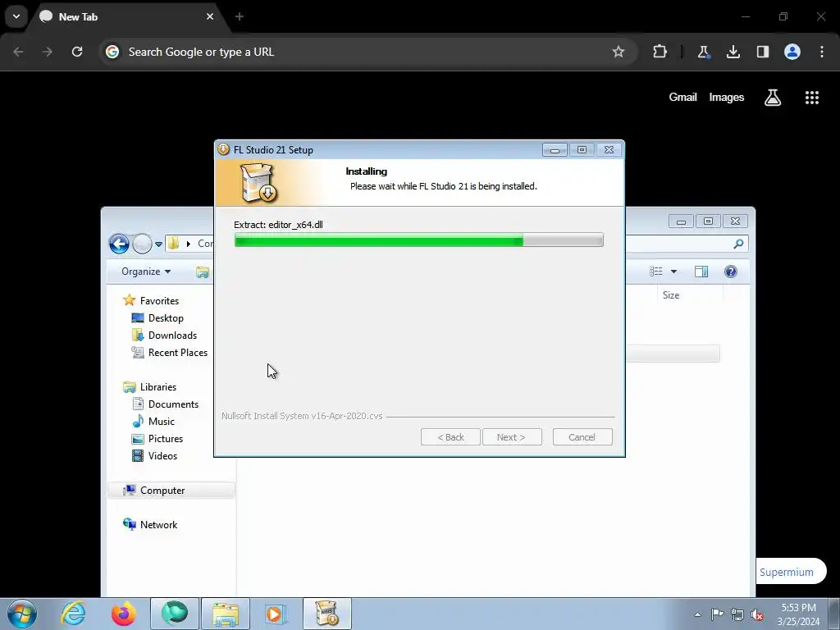Viewport: 840px width, 630px height.
Task: Open the Organize dropdown in Explorer
Action: point(146,272)
